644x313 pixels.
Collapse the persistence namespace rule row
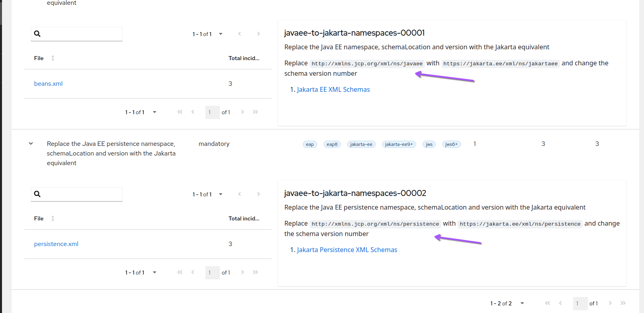point(31,143)
